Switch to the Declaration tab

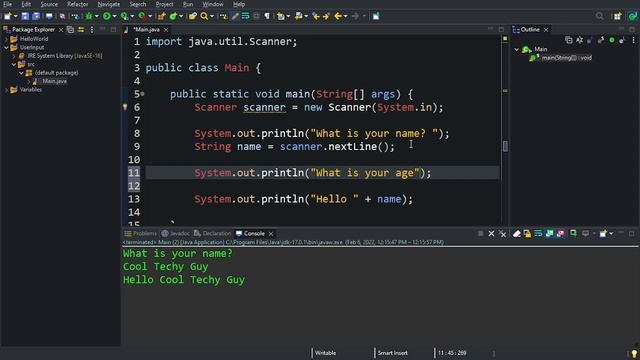[x=213, y=233]
